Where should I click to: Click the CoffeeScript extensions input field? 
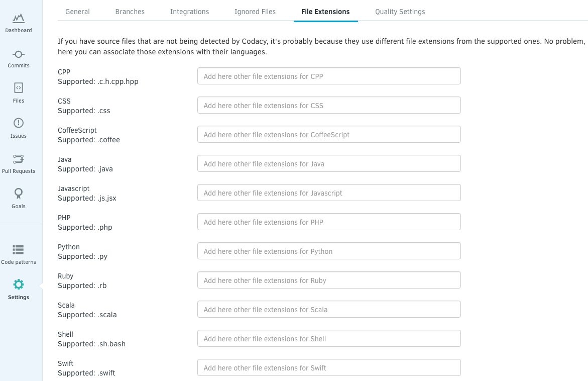(329, 135)
